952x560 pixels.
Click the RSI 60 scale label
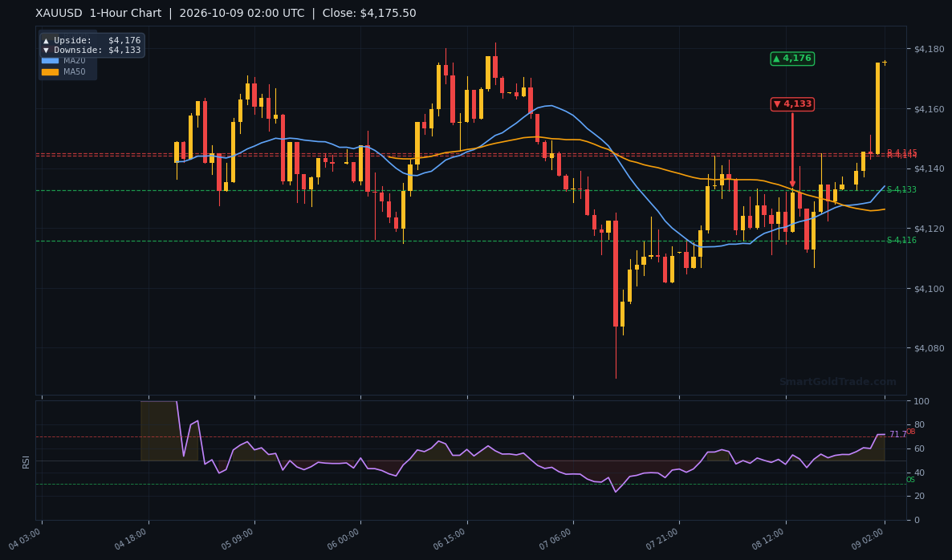click(x=919, y=449)
